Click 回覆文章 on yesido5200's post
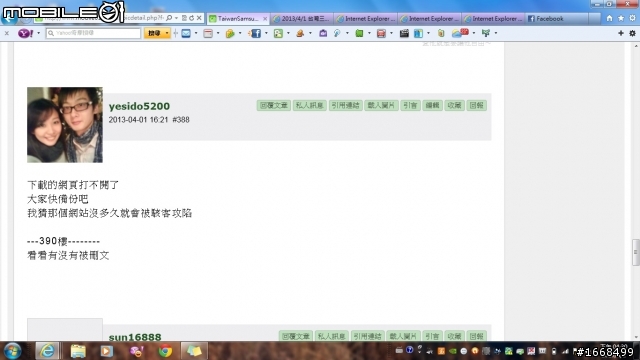 coord(274,105)
